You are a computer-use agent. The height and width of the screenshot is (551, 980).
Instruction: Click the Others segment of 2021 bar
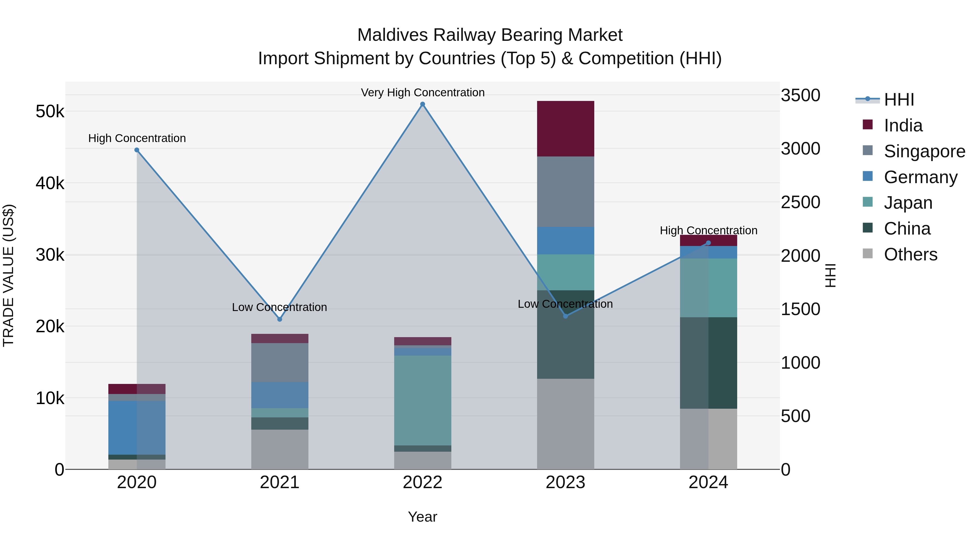point(280,450)
